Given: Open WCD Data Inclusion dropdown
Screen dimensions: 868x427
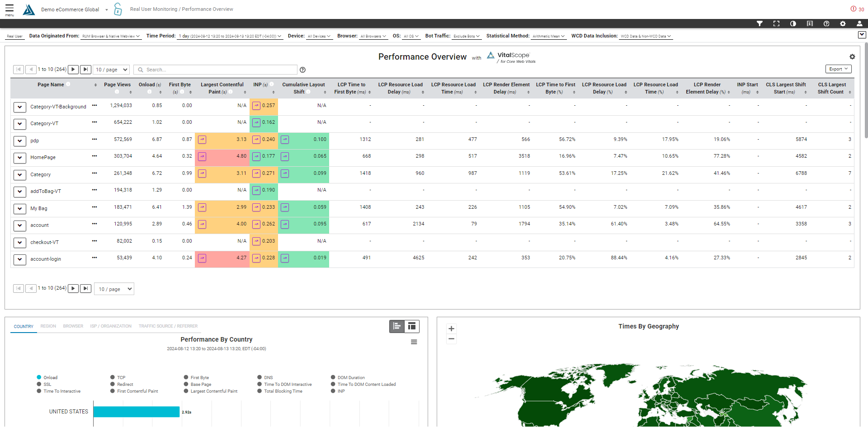Looking at the screenshot, I should [x=646, y=36].
